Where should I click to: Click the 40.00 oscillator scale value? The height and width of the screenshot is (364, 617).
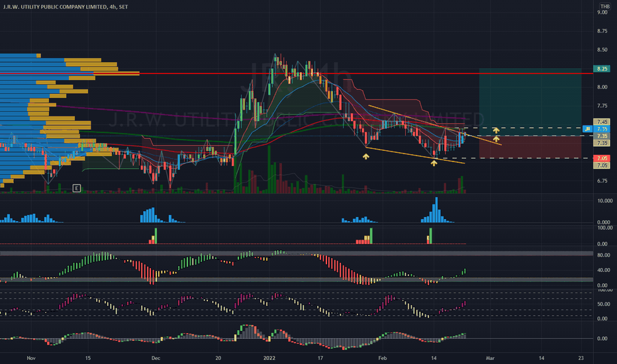coord(603,270)
